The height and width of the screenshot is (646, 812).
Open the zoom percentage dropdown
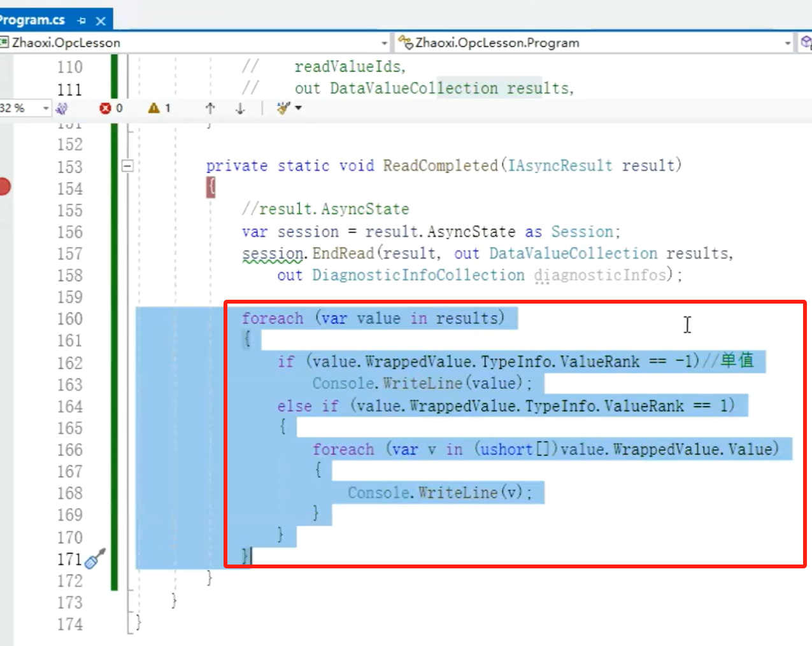pos(45,108)
